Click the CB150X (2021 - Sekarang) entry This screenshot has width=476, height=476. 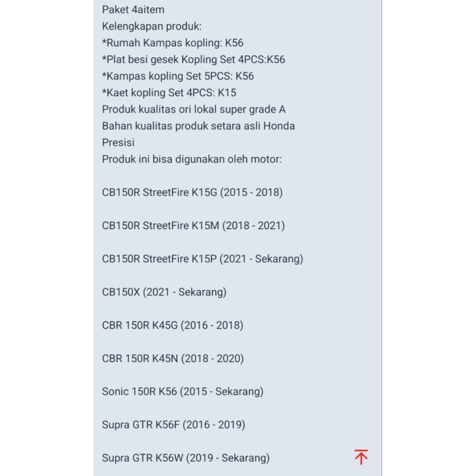[x=164, y=292]
